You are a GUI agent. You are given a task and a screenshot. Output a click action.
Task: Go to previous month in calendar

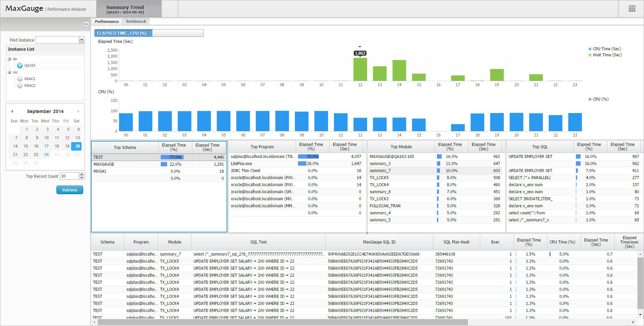pos(12,111)
